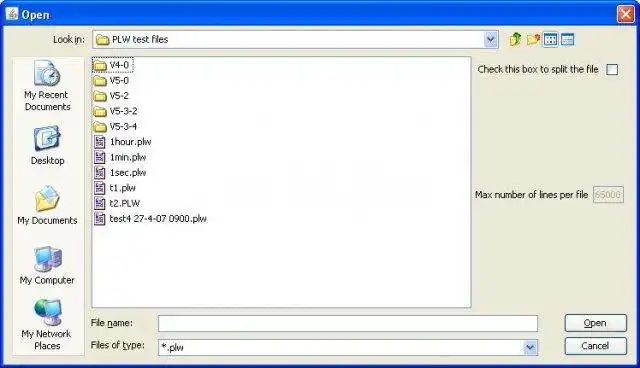The image size is (640, 368).
Task: Click the File name input field
Action: click(348, 323)
